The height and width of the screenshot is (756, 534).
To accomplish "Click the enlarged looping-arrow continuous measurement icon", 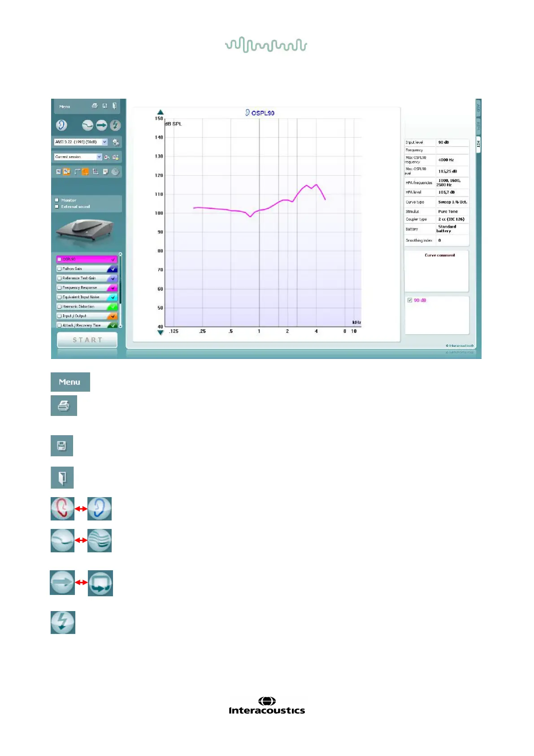I will pyautogui.click(x=100, y=583).
